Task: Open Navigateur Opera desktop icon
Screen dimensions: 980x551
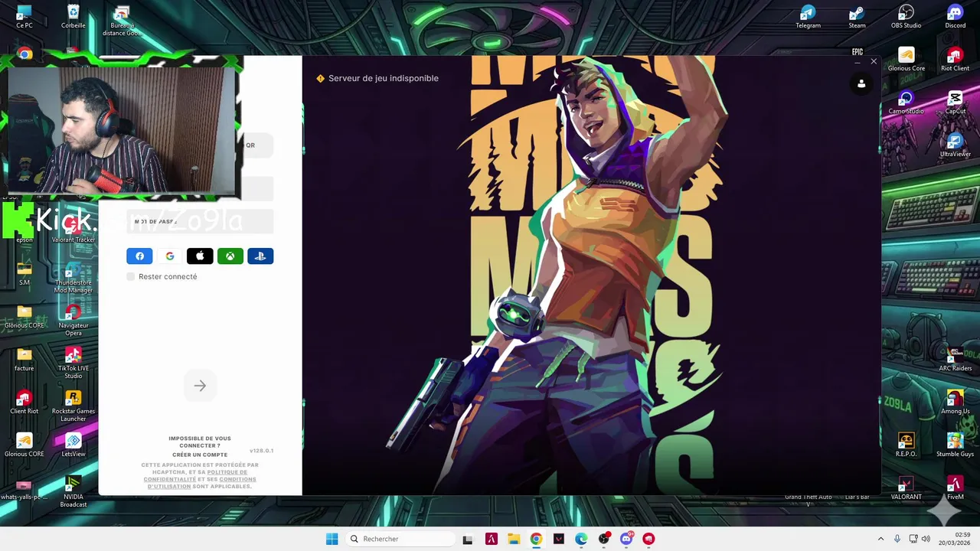Action: coord(73,321)
